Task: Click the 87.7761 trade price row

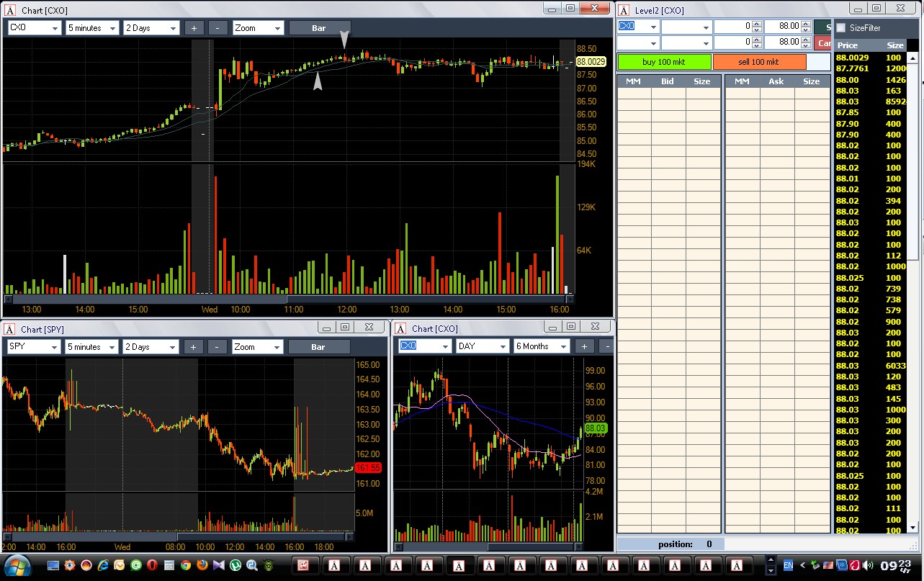Action: click(870, 68)
